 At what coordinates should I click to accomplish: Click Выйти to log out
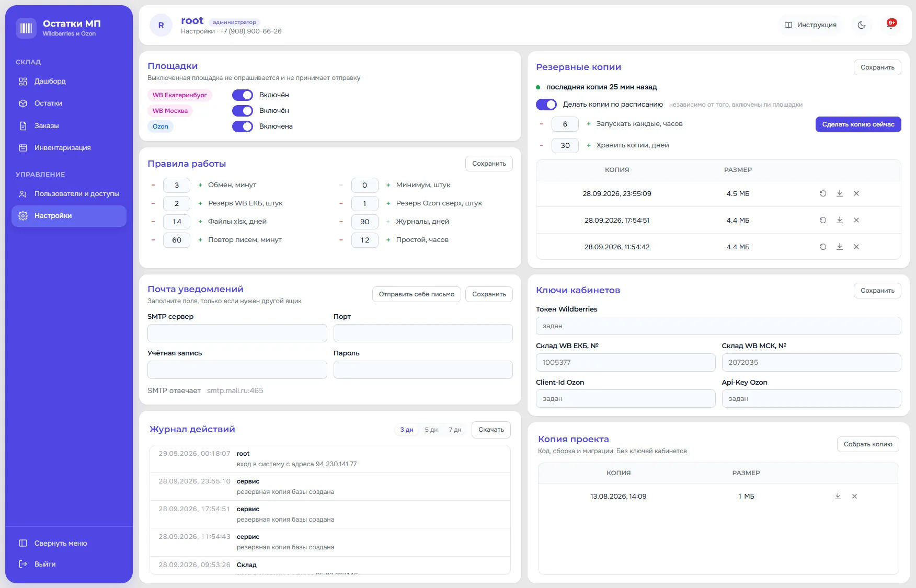click(x=69, y=564)
